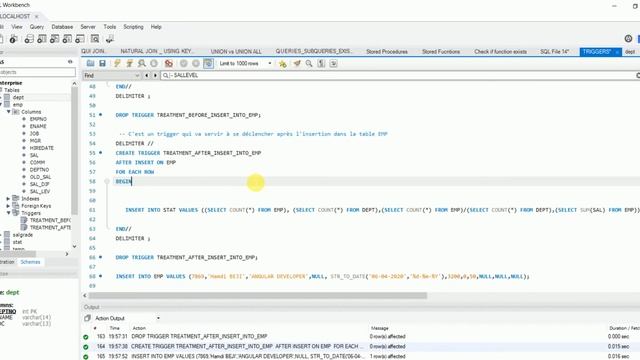
Task: Switch to UNION vs UNION ALL tab
Action: (x=236, y=51)
